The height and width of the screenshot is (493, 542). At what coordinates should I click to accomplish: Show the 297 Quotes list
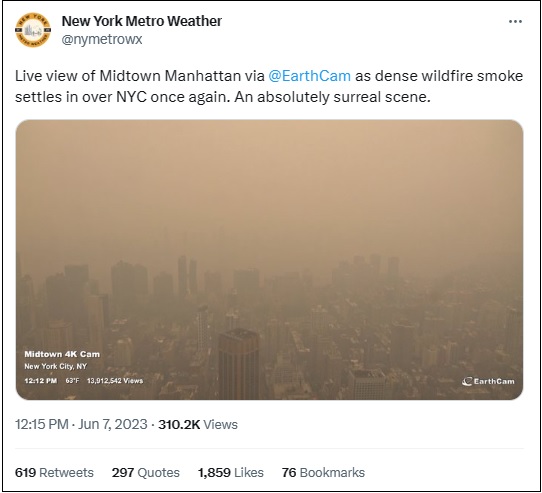point(146,472)
